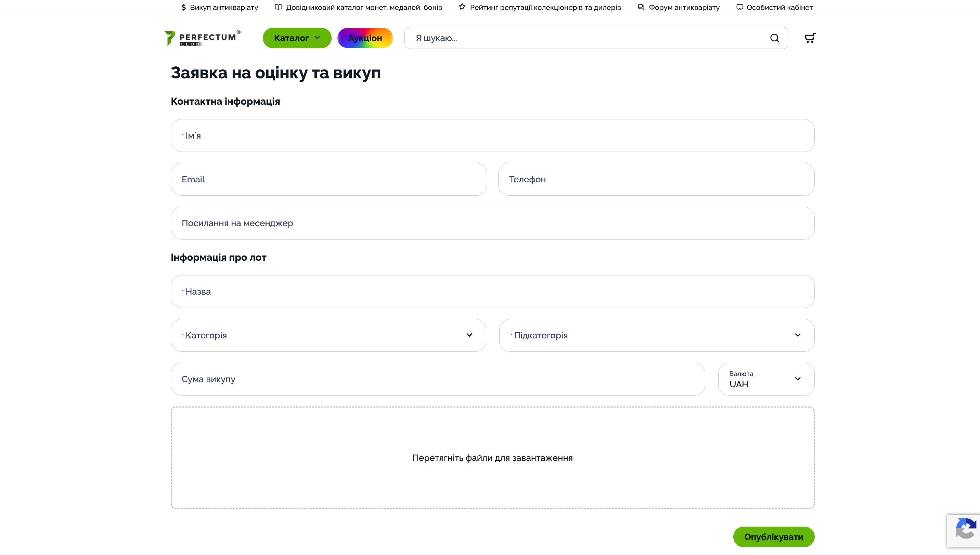Expand the Каталог dropdown button
Image resolution: width=980 pixels, height=555 pixels.
(297, 38)
